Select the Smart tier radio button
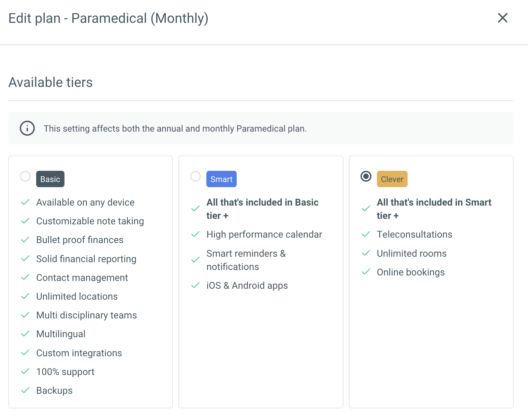This screenshot has height=420, width=528. (195, 176)
